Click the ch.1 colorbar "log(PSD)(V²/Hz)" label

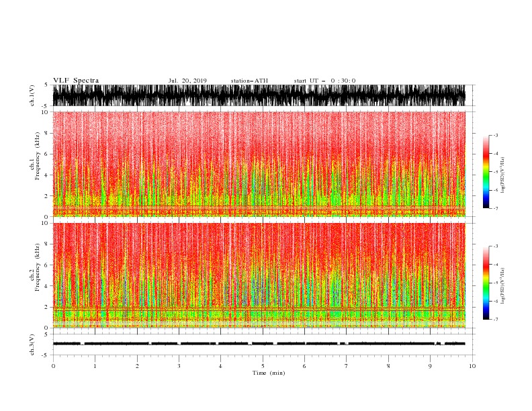[502, 175]
